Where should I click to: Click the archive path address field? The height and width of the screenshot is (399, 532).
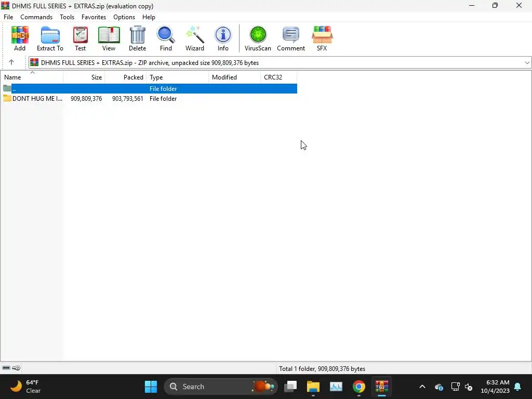(x=280, y=63)
